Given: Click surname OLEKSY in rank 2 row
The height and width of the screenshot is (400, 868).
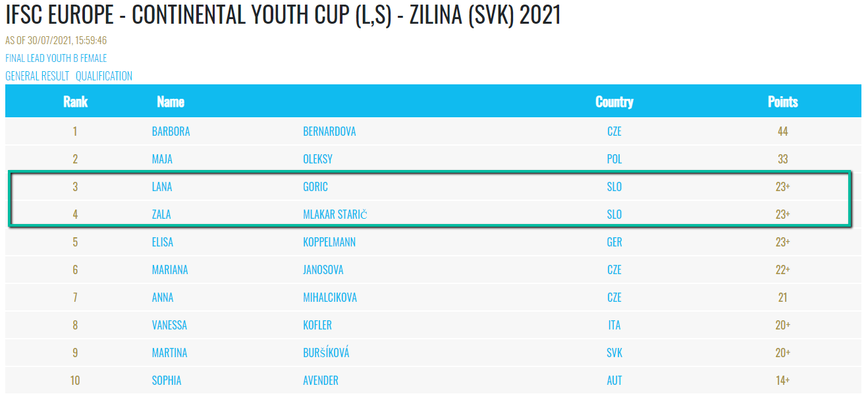Looking at the screenshot, I should [317, 159].
